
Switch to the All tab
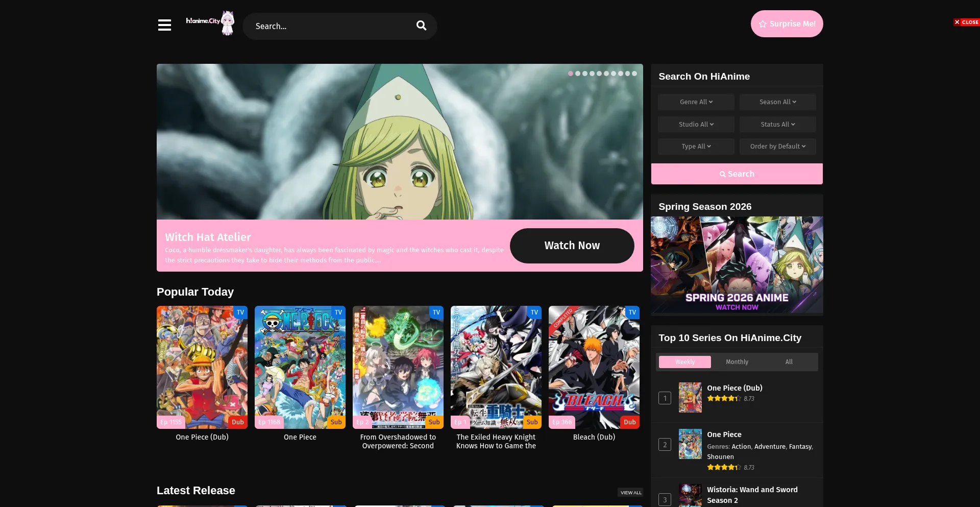pyautogui.click(x=789, y=362)
